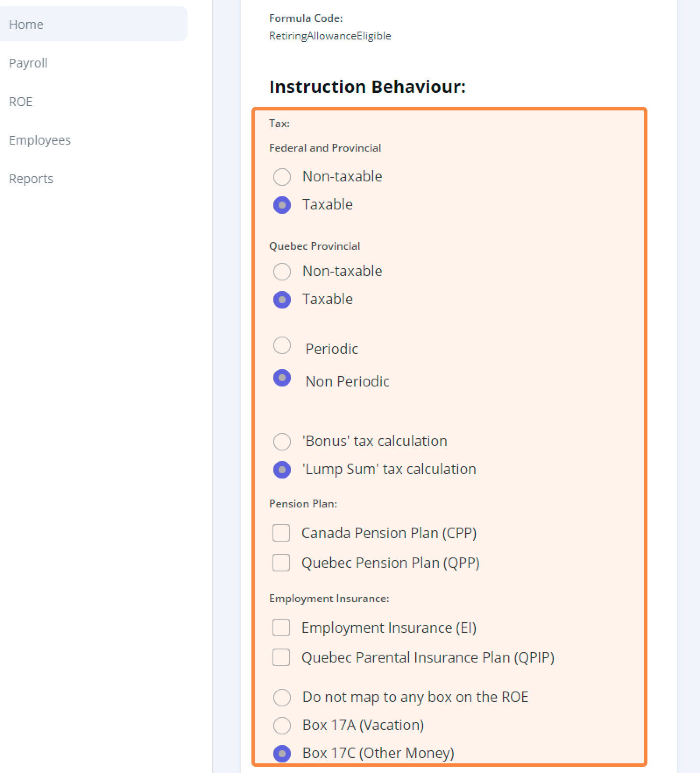This screenshot has height=773, width=700.
Task: Pick the 'Lump Sum' tax calculation option
Action: point(282,470)
